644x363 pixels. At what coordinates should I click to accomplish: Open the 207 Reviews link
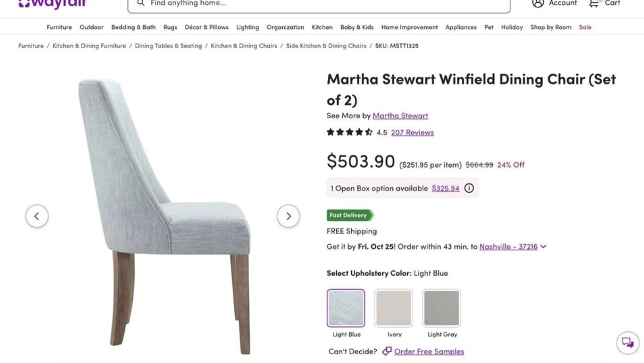pos(412,132)
